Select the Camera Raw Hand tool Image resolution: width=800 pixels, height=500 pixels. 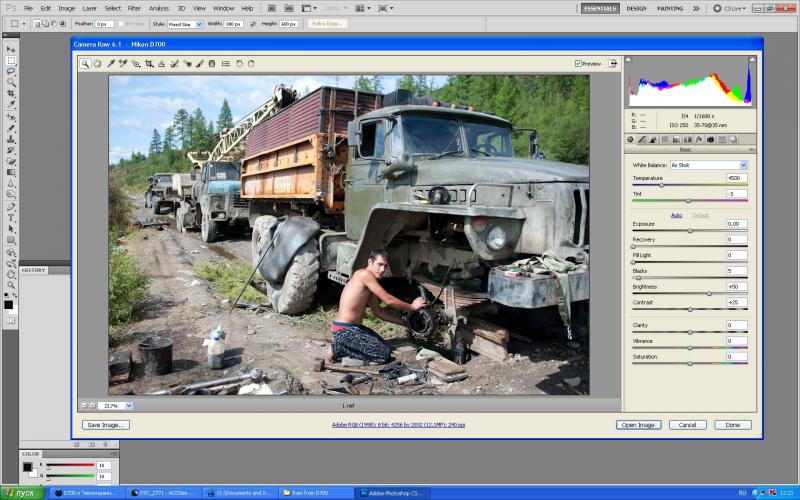coord(97,64)
